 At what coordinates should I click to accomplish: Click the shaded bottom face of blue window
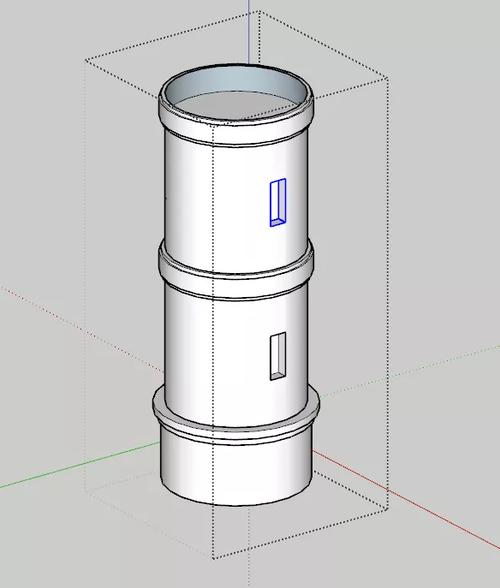coord(278,222)
